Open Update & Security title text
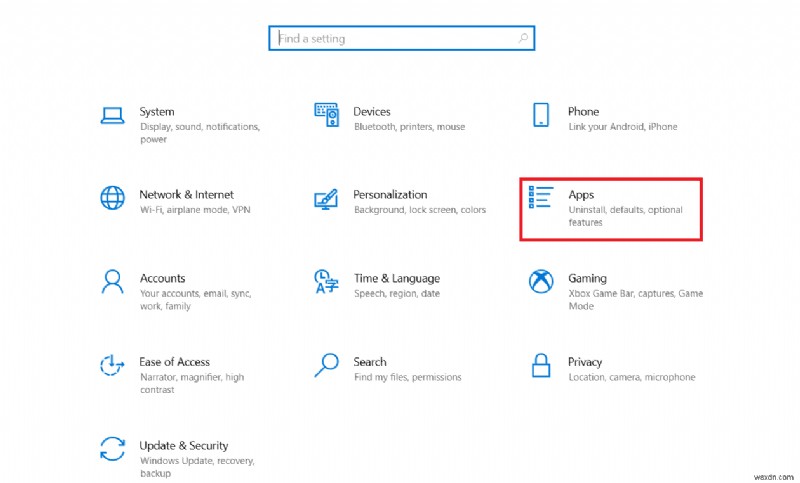 coord(184,446)
